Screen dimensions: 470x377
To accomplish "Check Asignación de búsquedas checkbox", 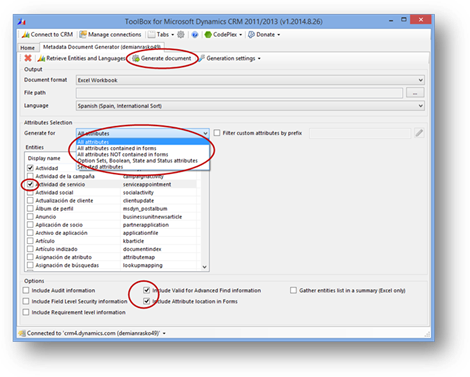I will tap(30, 265).
